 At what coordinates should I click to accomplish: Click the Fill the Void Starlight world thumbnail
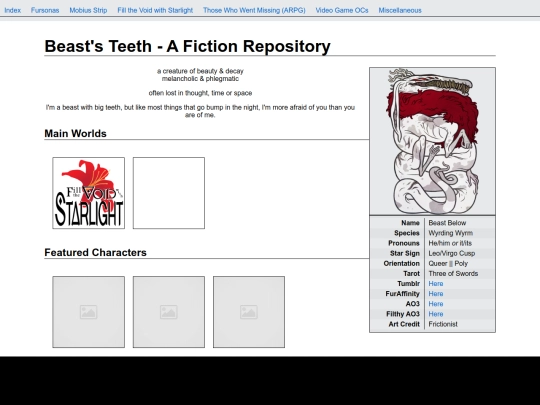click(x=89, y=193)
